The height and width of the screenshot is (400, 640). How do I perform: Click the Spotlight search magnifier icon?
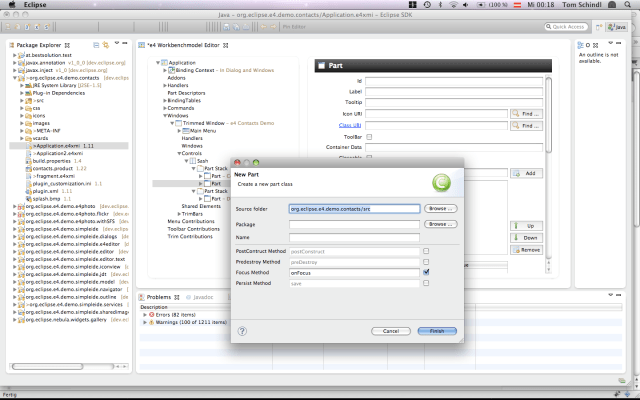pyautogui.click(x=628, y=5)
